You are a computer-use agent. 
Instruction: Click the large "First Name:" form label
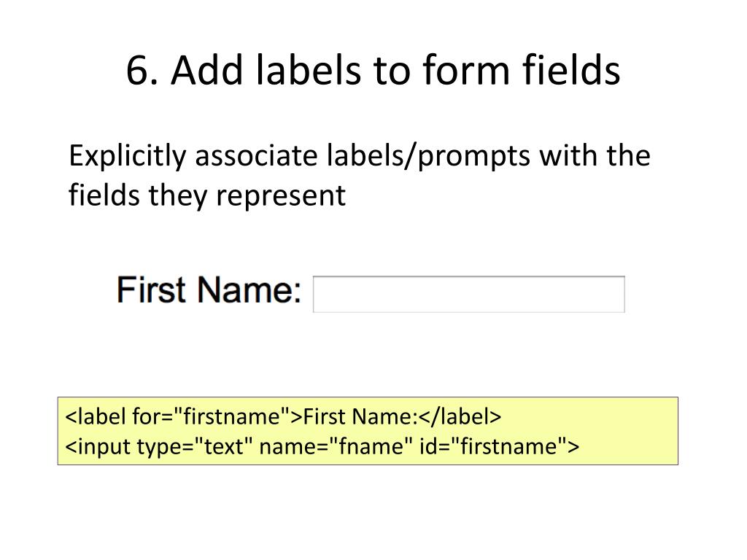click(209, 289)
